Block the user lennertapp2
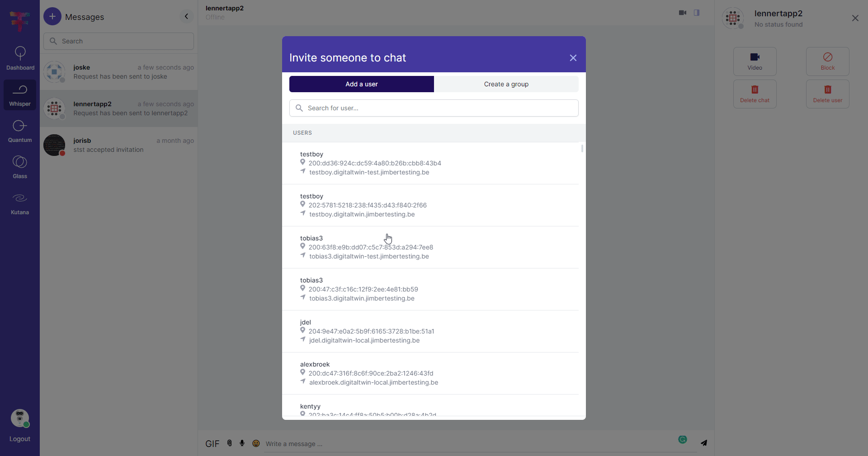The width and height of the screenshot is (868, 456). 828,61
